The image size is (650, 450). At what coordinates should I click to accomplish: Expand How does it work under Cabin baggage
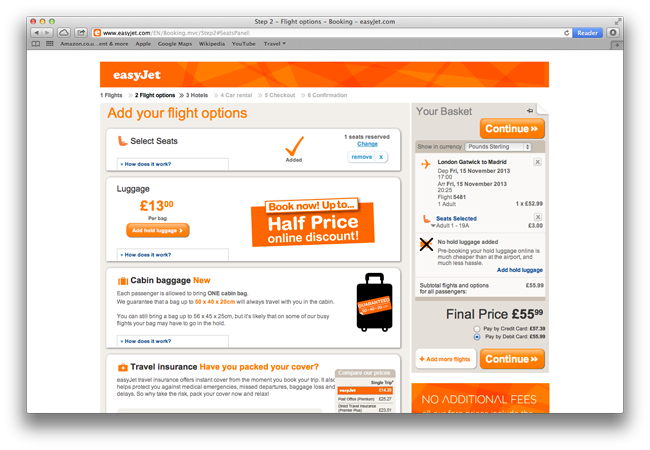pos(148,341)
